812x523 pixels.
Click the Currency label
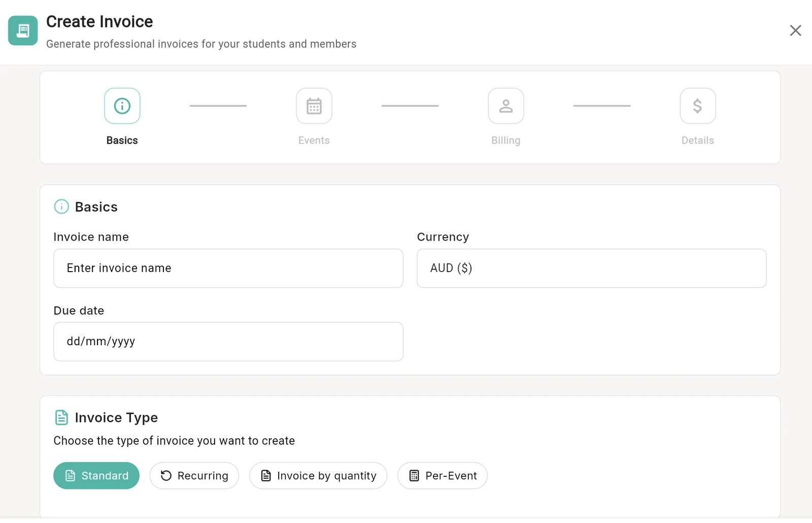coord(443,237)
